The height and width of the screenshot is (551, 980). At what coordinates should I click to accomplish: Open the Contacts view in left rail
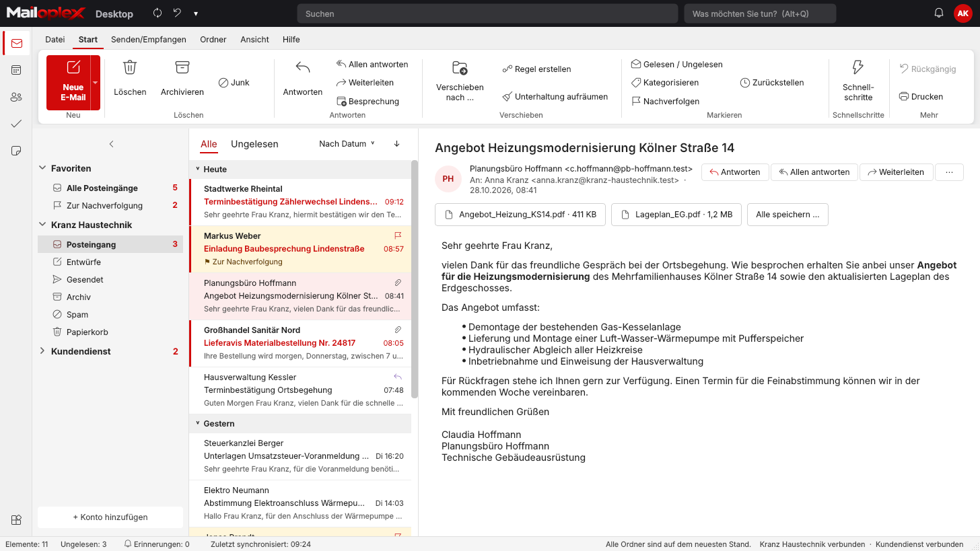tap(16, 97)
